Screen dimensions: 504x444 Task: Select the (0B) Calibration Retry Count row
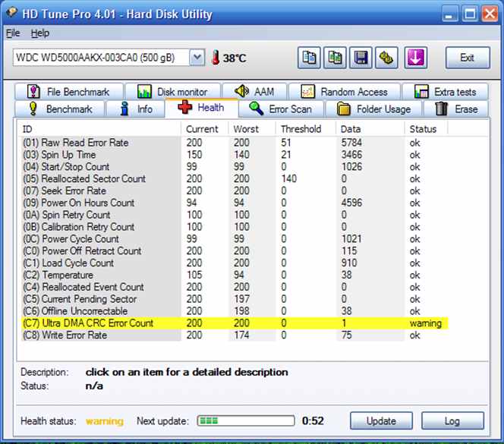(235, 227)
